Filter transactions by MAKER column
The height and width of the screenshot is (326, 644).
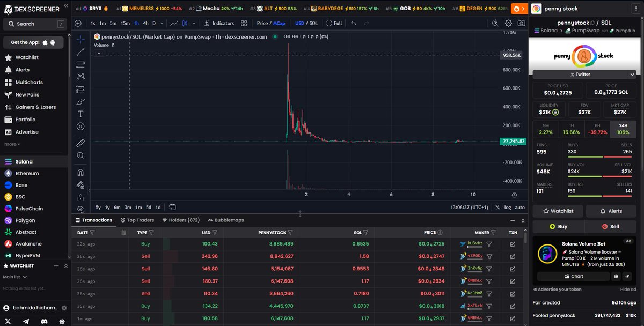[x=494, y=233]
